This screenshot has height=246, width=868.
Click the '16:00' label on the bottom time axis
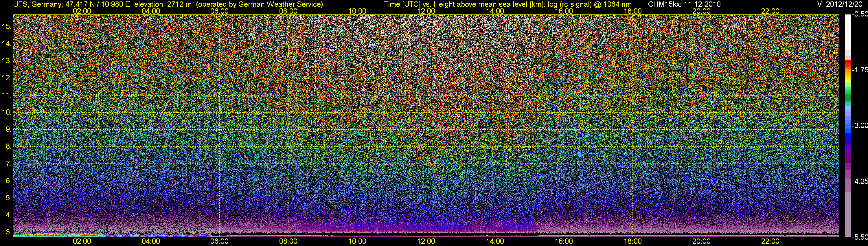coord(564,241)
